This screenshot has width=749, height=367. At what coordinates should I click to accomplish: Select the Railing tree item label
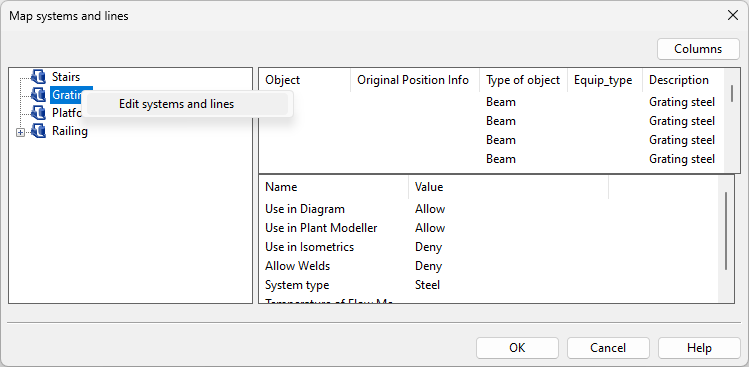point(70,131)
